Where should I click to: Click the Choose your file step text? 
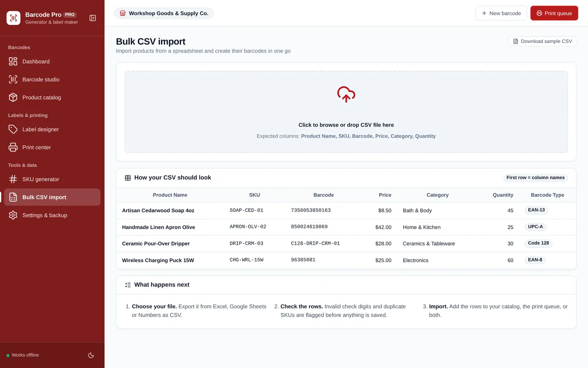click(199, 311)
